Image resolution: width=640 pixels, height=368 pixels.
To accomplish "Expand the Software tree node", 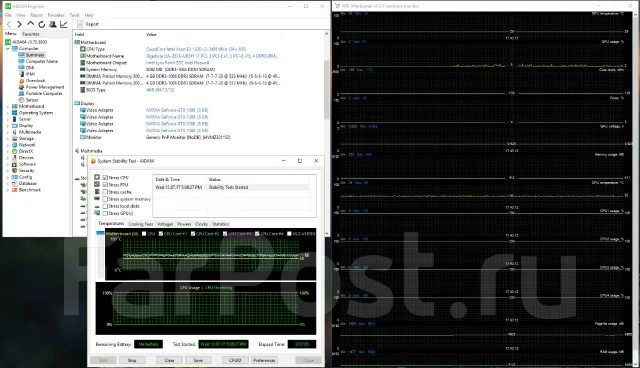I will (8, 164).
